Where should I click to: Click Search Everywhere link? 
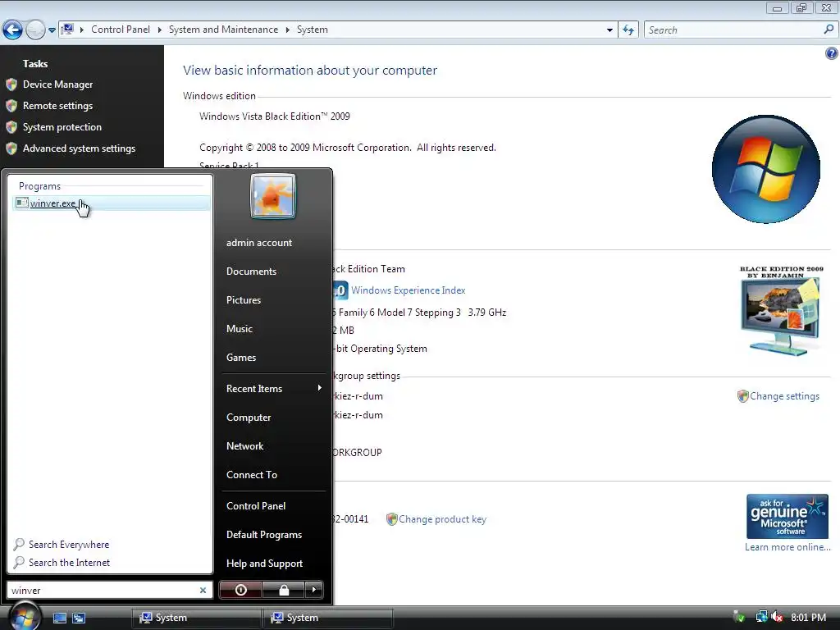(69, 545)
